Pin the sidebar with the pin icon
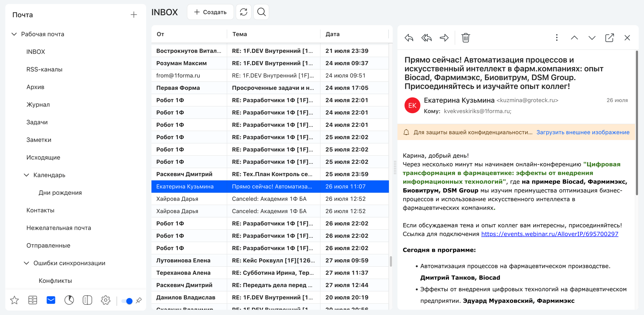The width and height of the screenshot is (644, 315). click(139, 300)
